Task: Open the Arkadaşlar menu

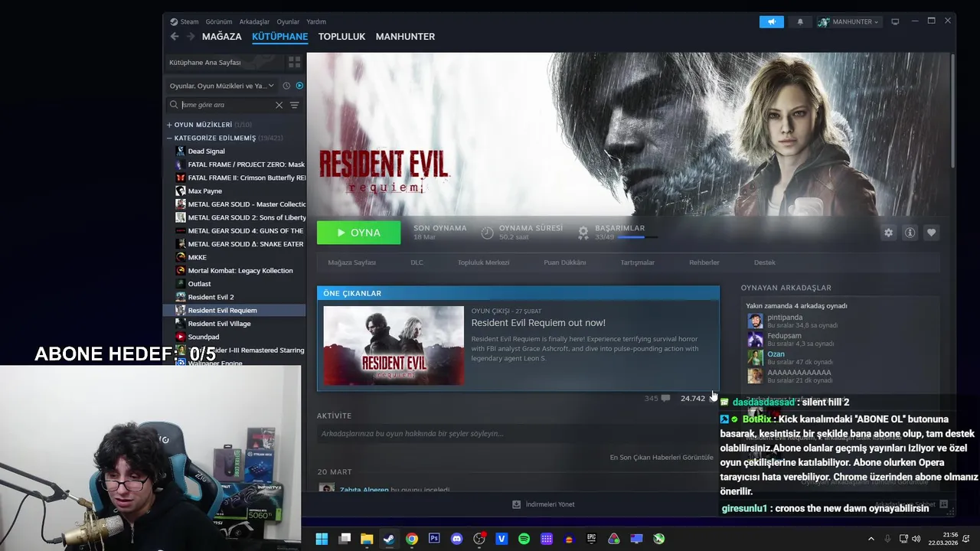Action: click(x=254, y=21)
